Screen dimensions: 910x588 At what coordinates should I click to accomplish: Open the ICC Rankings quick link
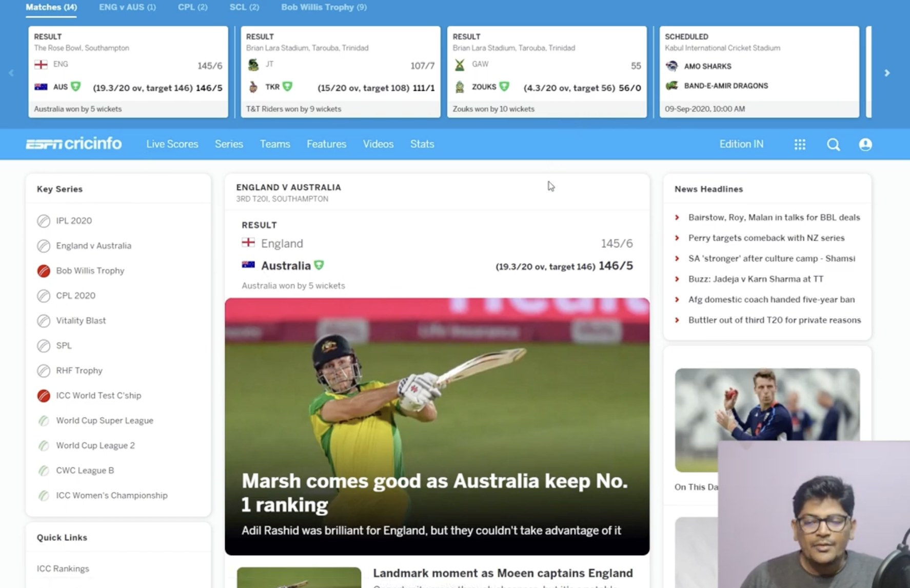click(63, 569)
